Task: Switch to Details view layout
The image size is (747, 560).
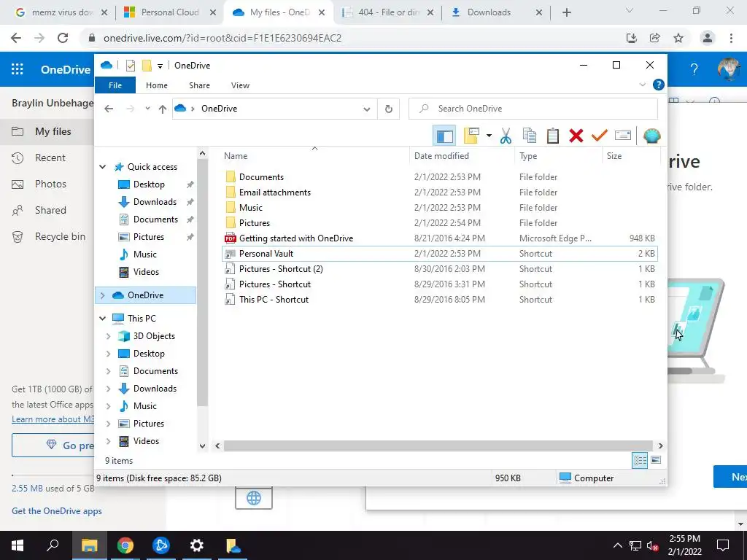Action: 640,461
